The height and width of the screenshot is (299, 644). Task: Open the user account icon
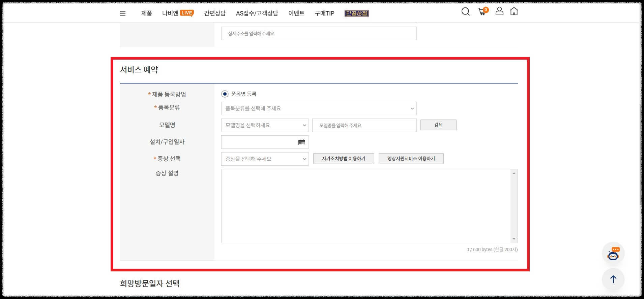(499, 11)
